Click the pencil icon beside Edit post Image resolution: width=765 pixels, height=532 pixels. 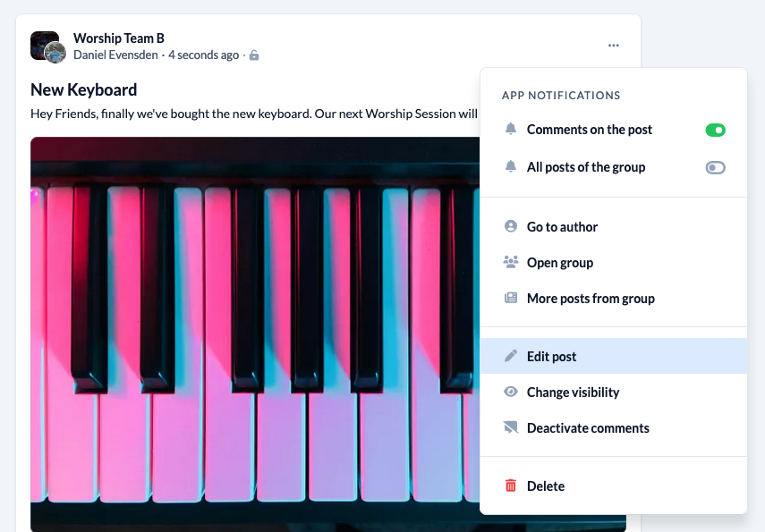[x=510, y=356]
